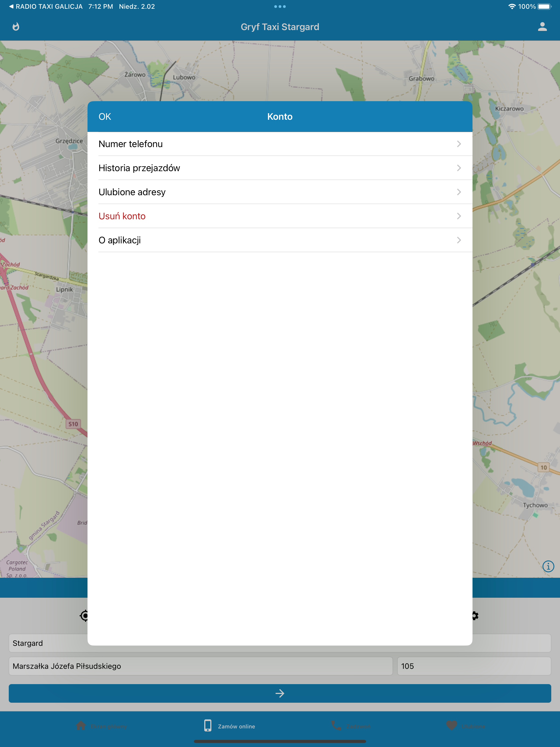Image resolution: width=560 pixels, height=747 pixels.
Task: Click the user account icon in the header
Action: 542,27
